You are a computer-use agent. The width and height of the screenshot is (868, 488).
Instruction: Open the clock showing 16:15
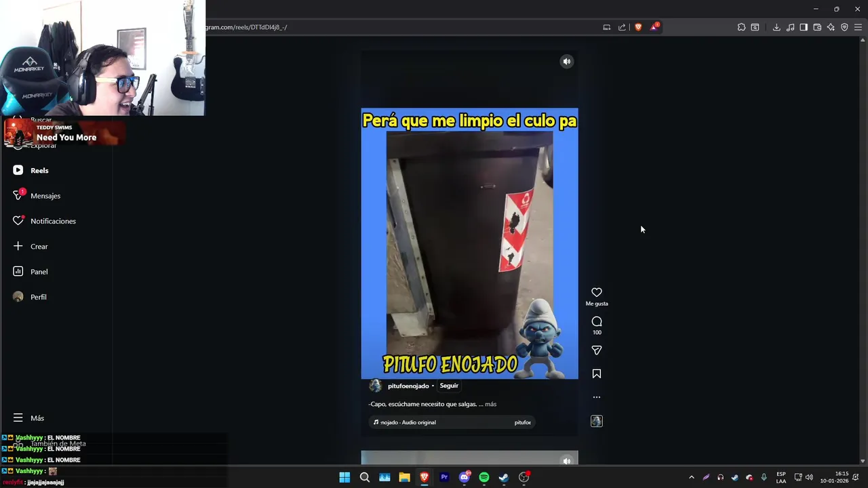[x=835, y=477]
